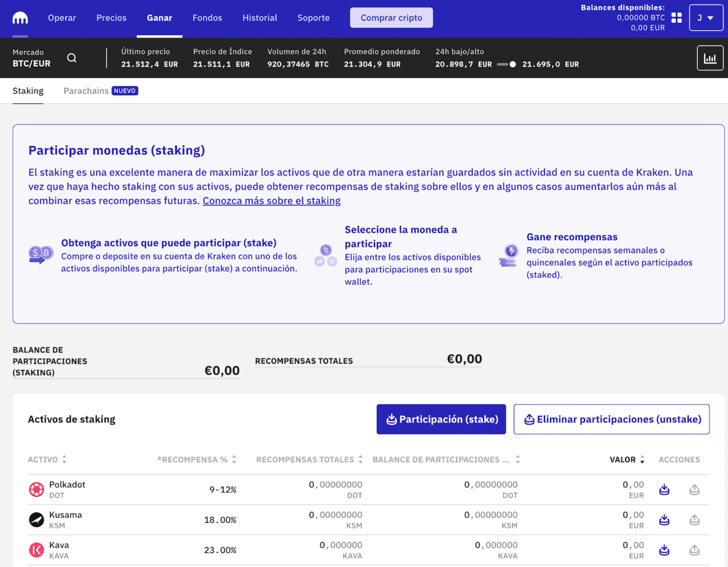Click the stake icon in Polkadot row
The height and width of the screenshot is (567, 728).
point(664,490)
